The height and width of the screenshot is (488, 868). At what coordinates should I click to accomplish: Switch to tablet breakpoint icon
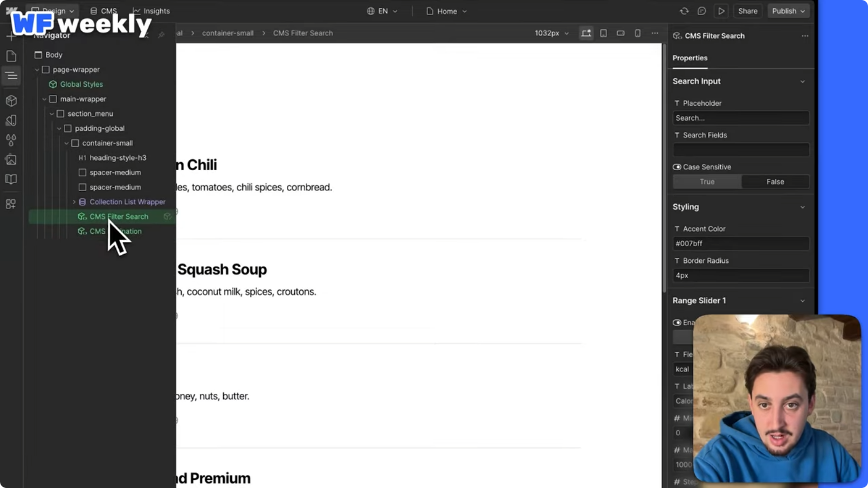coord(603,33)
